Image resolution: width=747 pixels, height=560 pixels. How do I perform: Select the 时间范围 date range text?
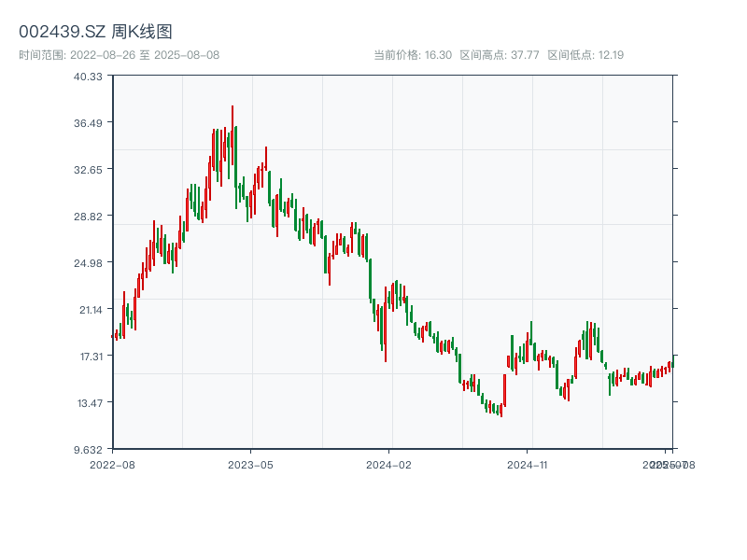tap(120, 55)
